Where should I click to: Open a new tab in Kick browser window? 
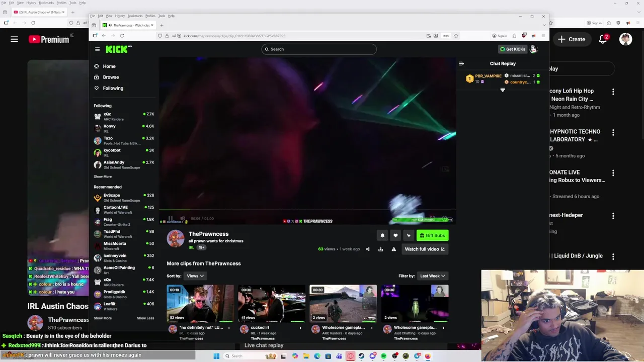(x=163, y=25)
